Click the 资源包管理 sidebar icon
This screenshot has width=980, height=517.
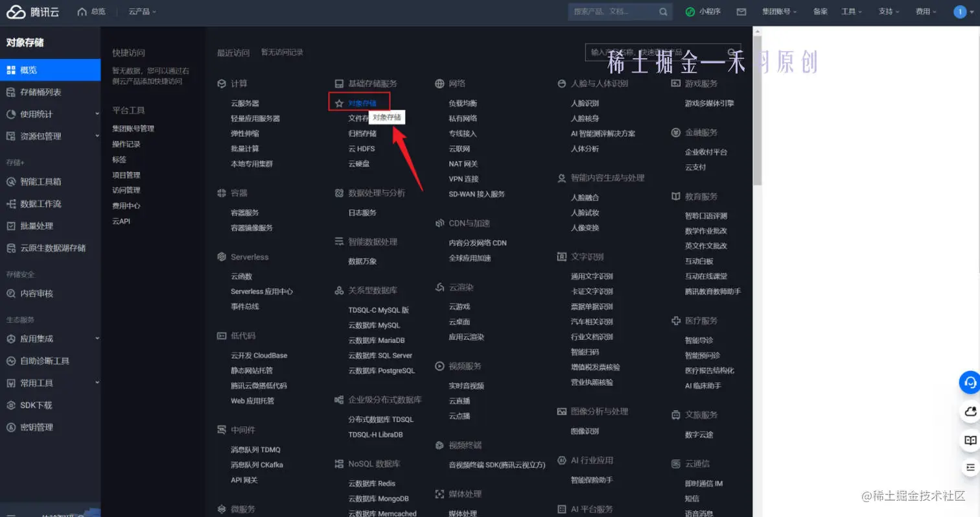(11, 136)
